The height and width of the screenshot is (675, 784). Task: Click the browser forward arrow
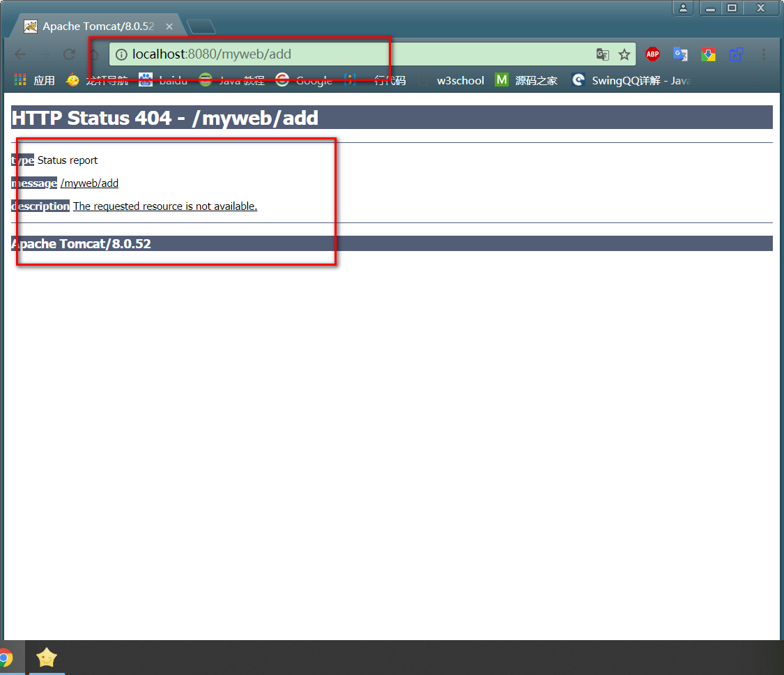45,54
